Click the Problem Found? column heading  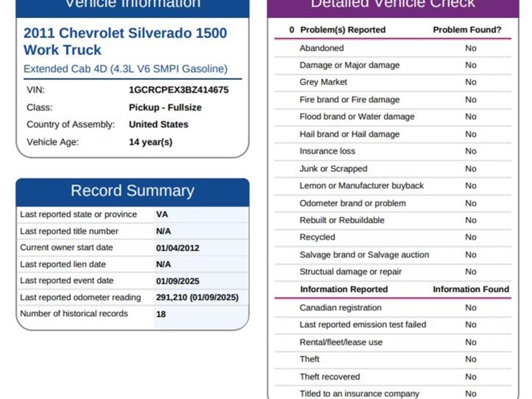pos(467,30)
